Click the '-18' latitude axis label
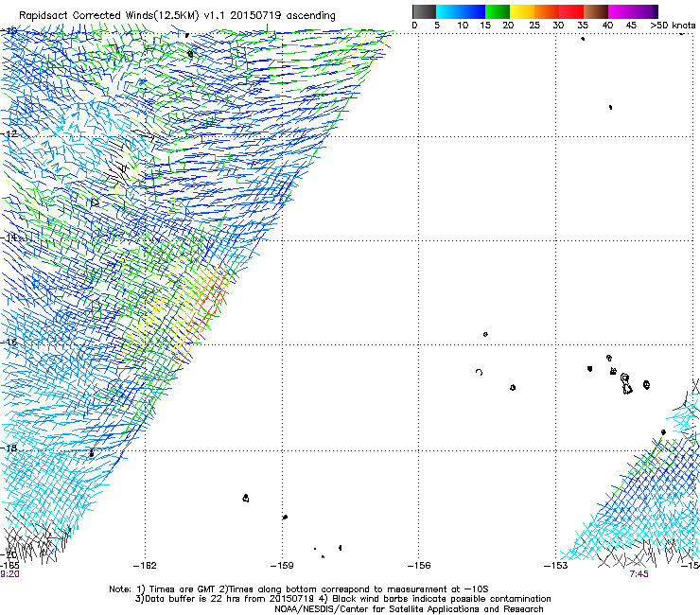 (x=9, y=448)
